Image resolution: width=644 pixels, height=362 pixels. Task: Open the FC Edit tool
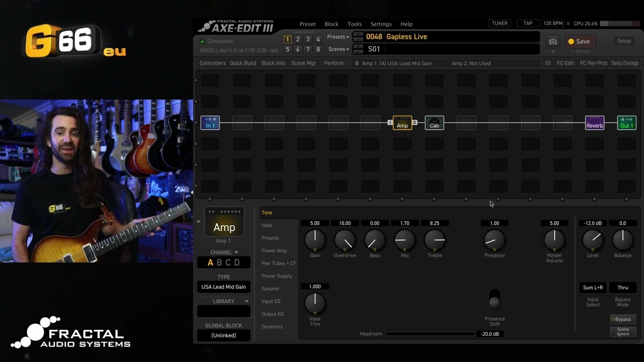click(565, 63)
